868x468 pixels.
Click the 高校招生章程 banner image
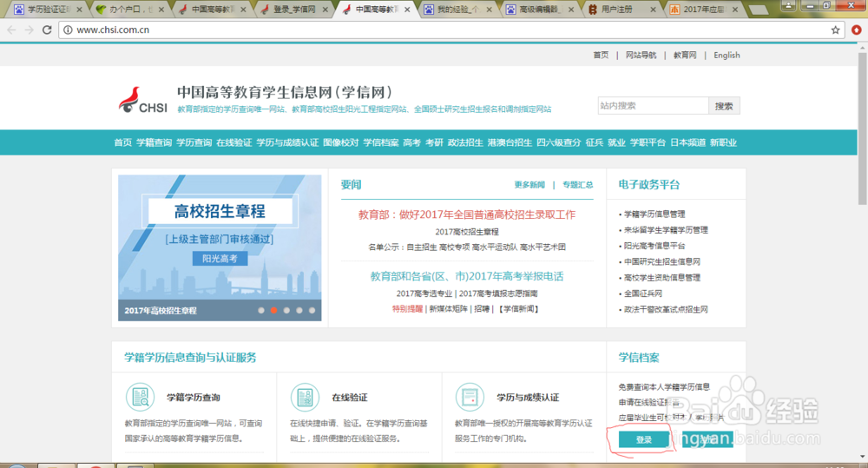coord(220,247)
